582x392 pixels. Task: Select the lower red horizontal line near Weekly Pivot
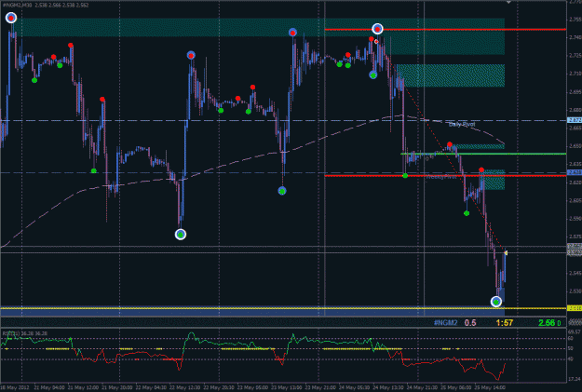point(445,175)
